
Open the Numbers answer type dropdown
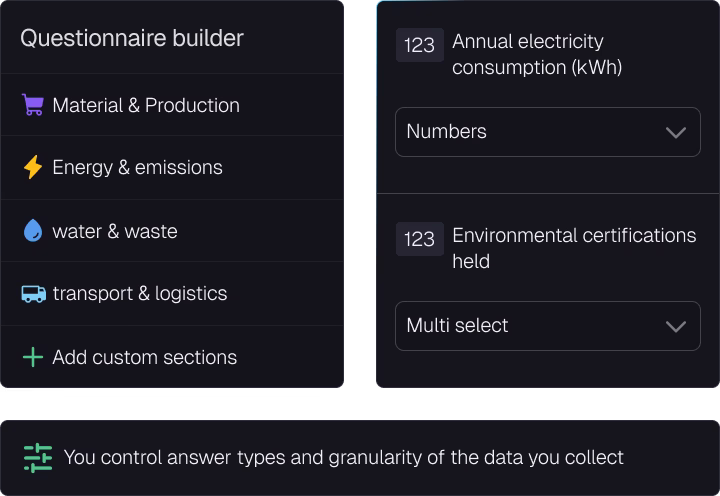[x=548, y=132]
